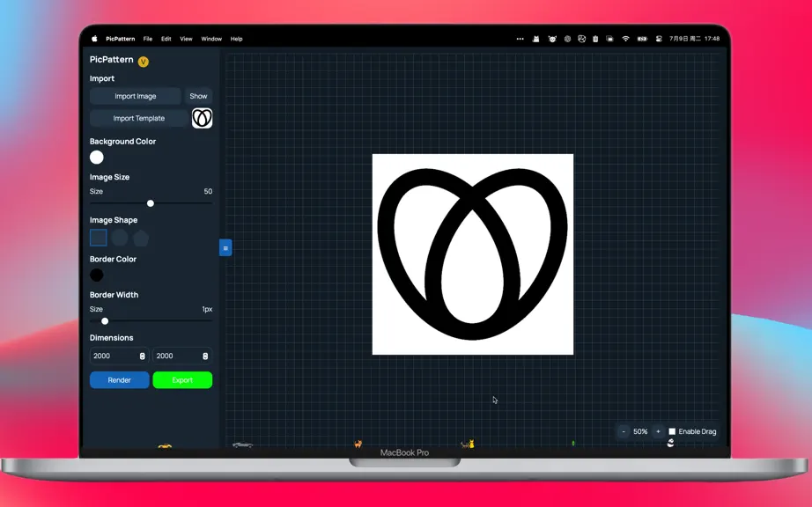Click the sitting cat icon in the menu bar
The height and width of the screenshot is (507, 812).
[x=536, y=39]
